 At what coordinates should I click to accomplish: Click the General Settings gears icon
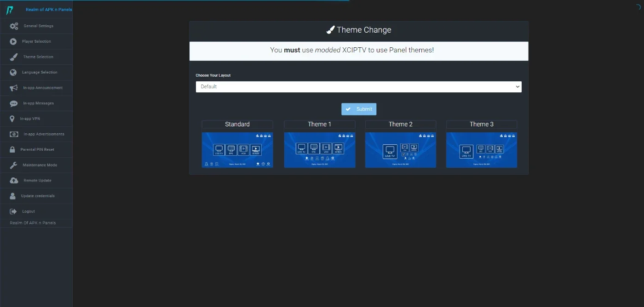tap(14, 26)
